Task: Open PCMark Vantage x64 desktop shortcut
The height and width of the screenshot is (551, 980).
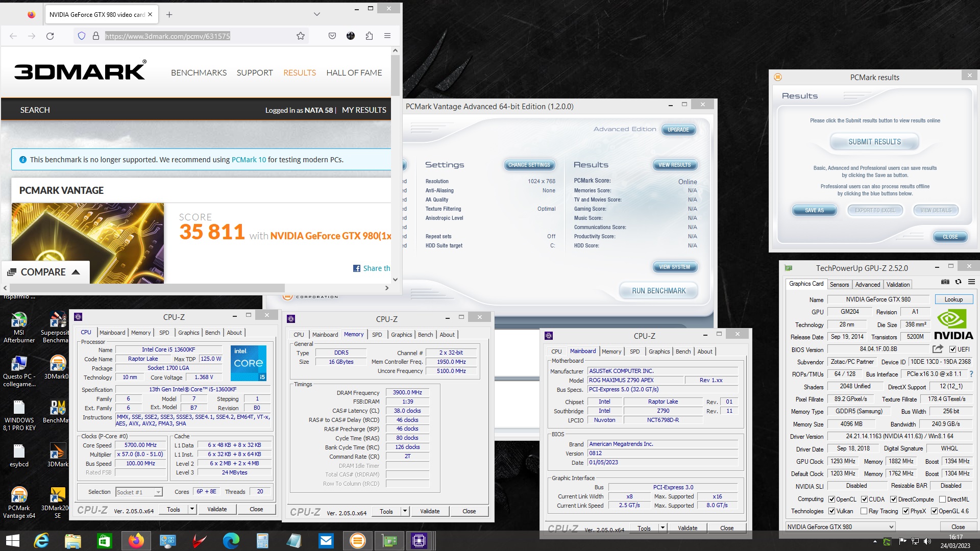Action: point(19,503)
